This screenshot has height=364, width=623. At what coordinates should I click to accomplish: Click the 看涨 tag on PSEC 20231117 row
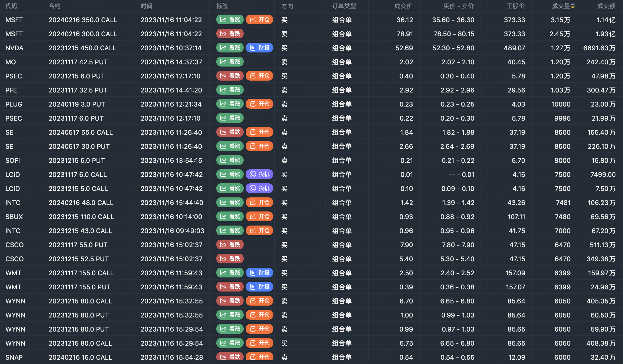click(230, 118)
